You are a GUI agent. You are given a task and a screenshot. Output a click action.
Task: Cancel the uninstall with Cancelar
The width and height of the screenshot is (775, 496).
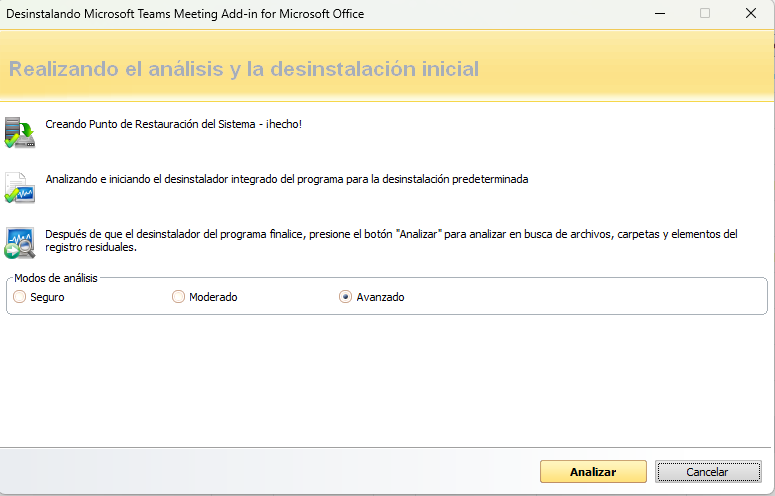707,471
